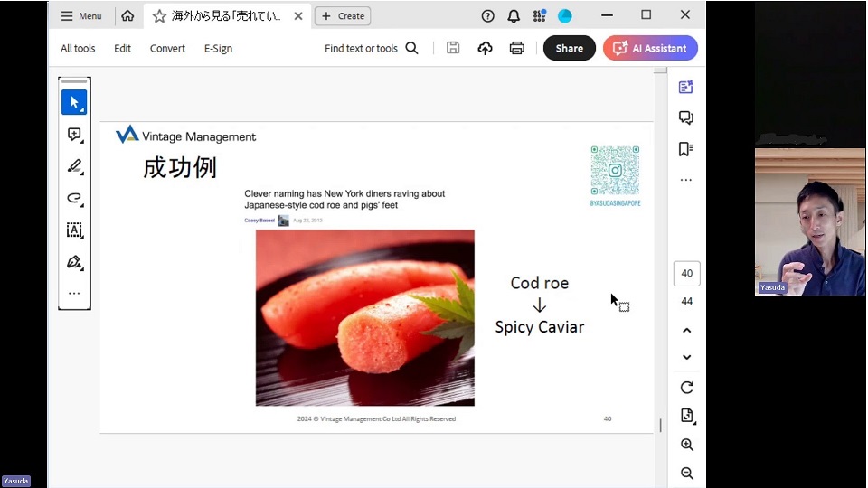Image resolution: width=868 pixels, height=488 pixels.
Task: Zoom in with magnifier plus icon
Action: 686,445
